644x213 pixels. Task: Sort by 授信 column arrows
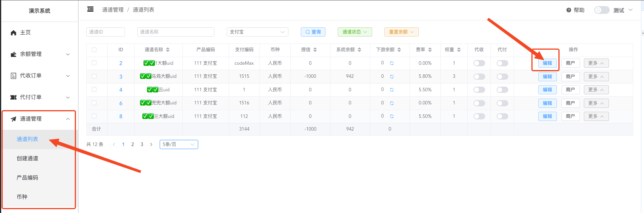[315, 50]
